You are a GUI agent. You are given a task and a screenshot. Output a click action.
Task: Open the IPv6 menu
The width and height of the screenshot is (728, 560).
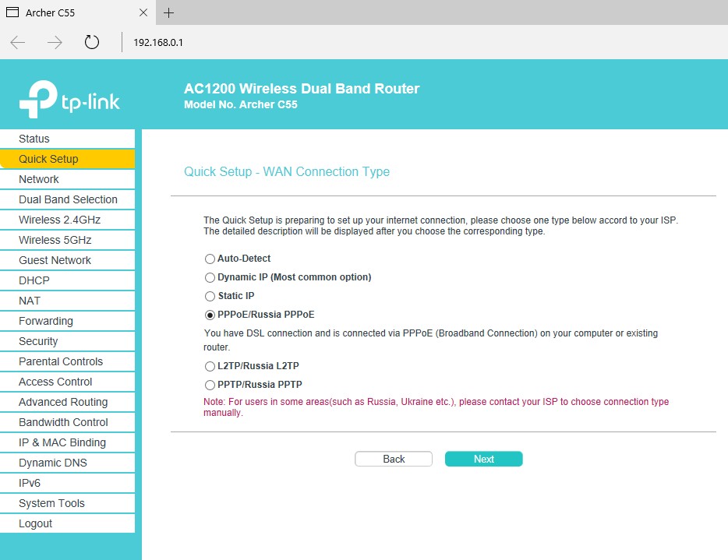(67, 483)
